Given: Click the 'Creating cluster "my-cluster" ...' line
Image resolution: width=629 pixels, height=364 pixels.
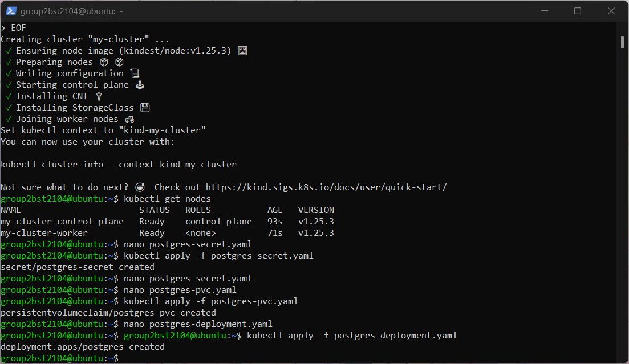Looking at the screenshot, I should click(85, 39).
